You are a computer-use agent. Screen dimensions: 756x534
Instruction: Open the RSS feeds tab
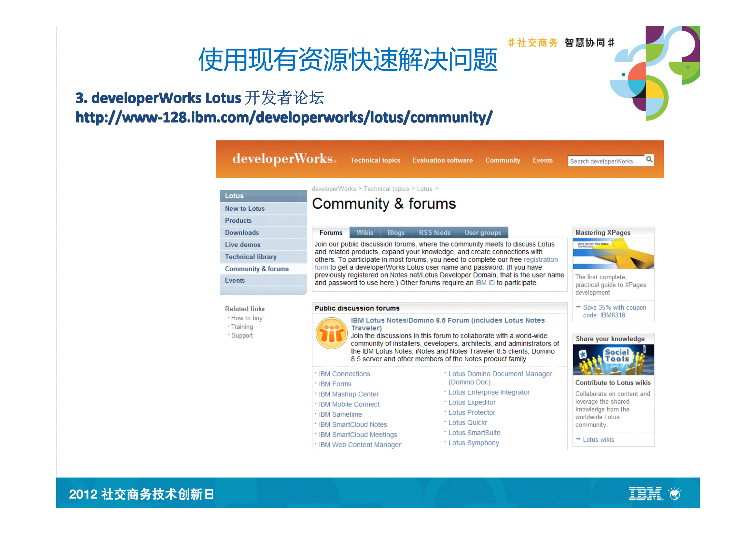coord(434,233)
